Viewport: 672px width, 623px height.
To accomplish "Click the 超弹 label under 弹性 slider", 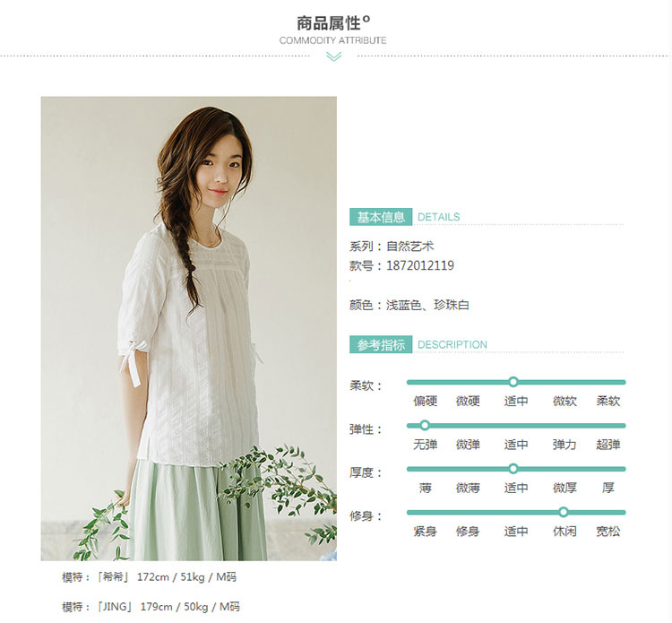I will click(x=607, y=445).
